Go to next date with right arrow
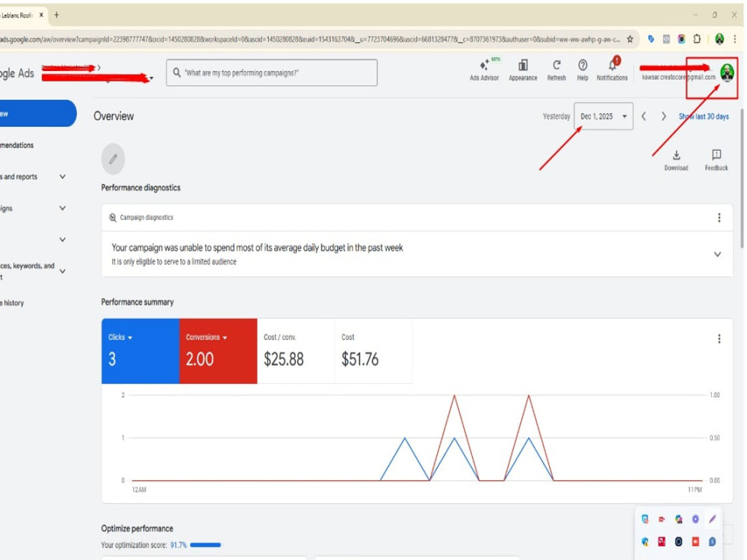Screen dimensions: 747x560 [663, 116]
